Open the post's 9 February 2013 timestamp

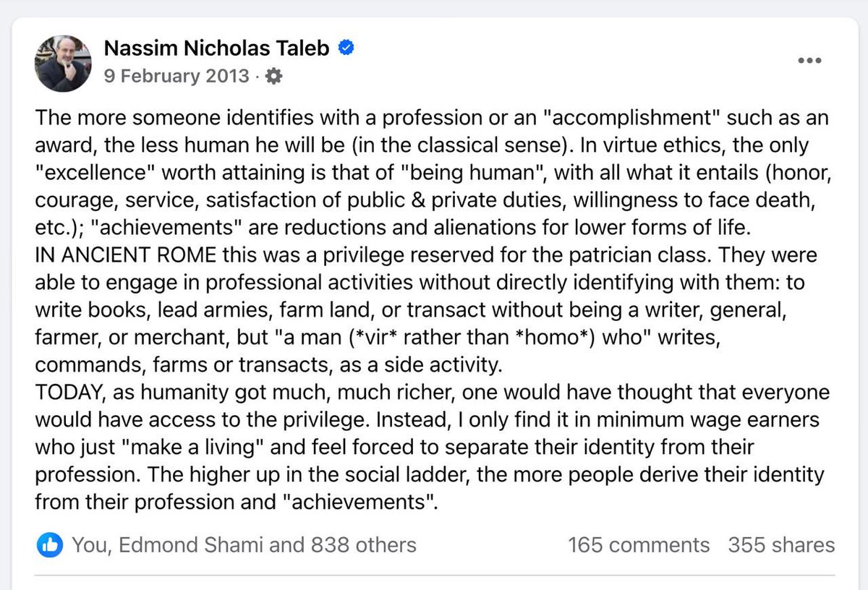(x=176, y=77)
